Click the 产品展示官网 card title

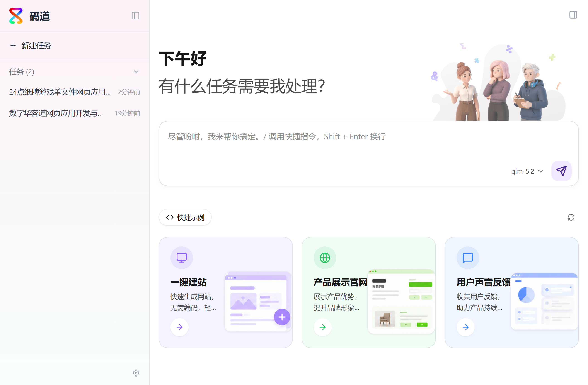click(340, 282)
